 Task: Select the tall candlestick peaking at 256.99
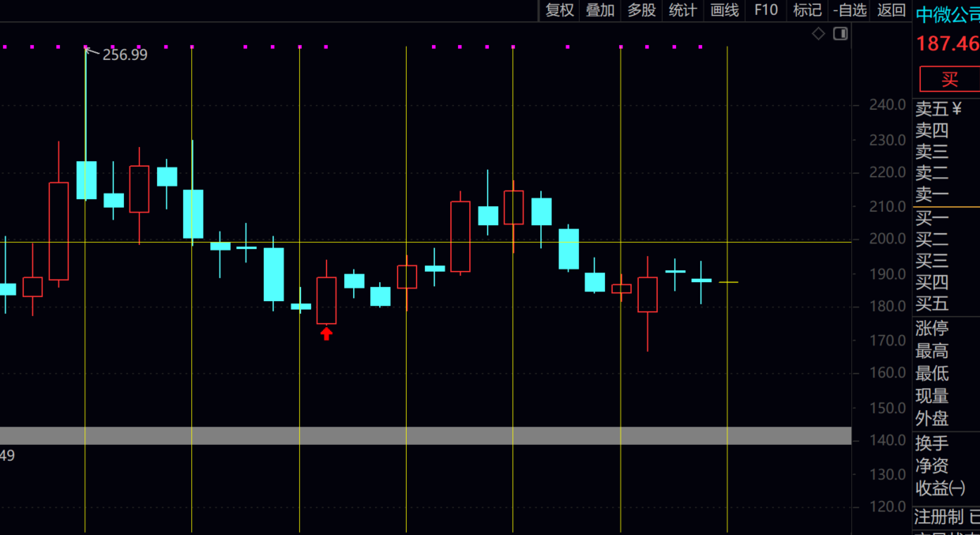tap(86, 179)
